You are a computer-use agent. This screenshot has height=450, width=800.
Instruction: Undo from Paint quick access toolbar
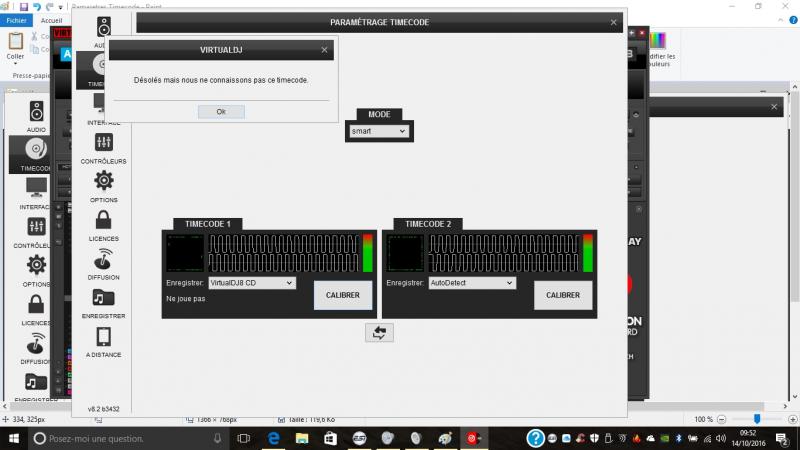[37, 7]
